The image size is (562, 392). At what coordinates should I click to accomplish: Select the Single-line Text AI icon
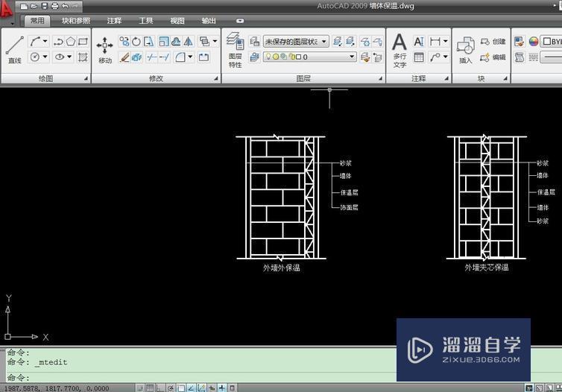(x=419, y=42)
